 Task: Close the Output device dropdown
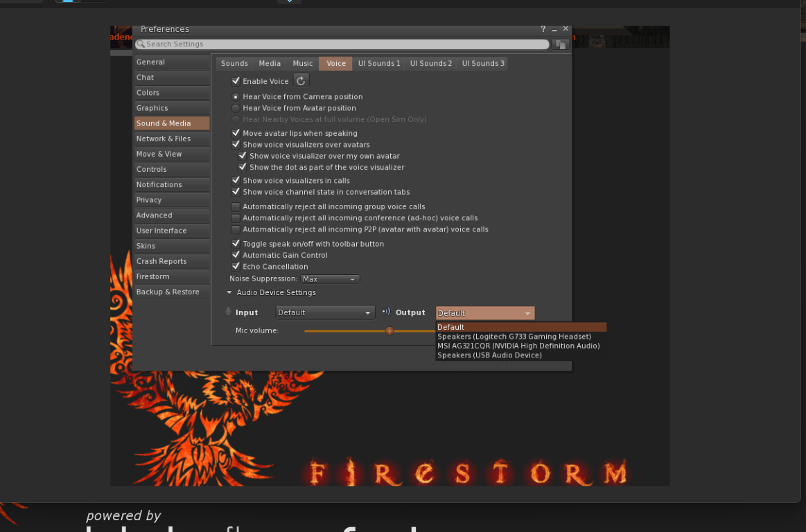click(484, 313)
